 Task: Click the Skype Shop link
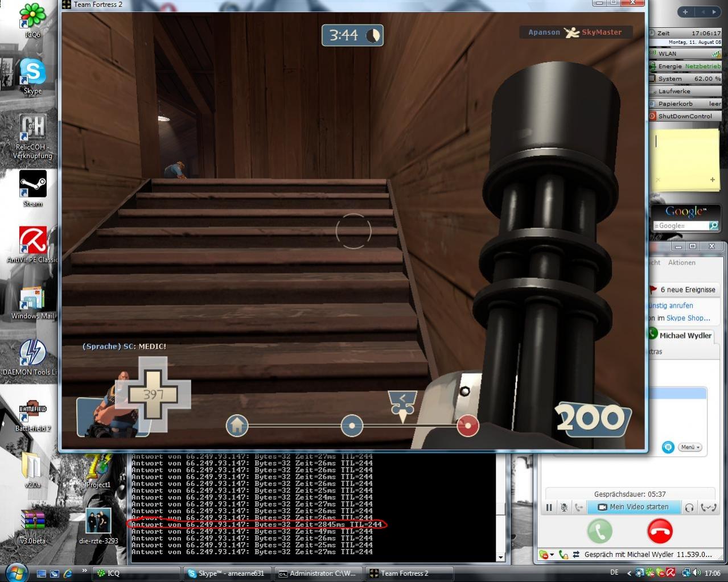pos(688,318)
